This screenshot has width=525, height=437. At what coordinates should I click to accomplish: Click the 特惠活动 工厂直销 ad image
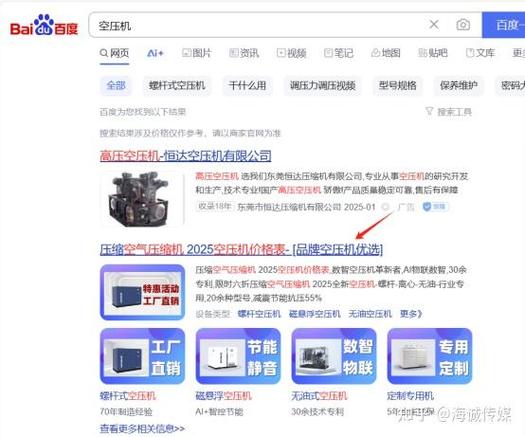click(142, 292)
